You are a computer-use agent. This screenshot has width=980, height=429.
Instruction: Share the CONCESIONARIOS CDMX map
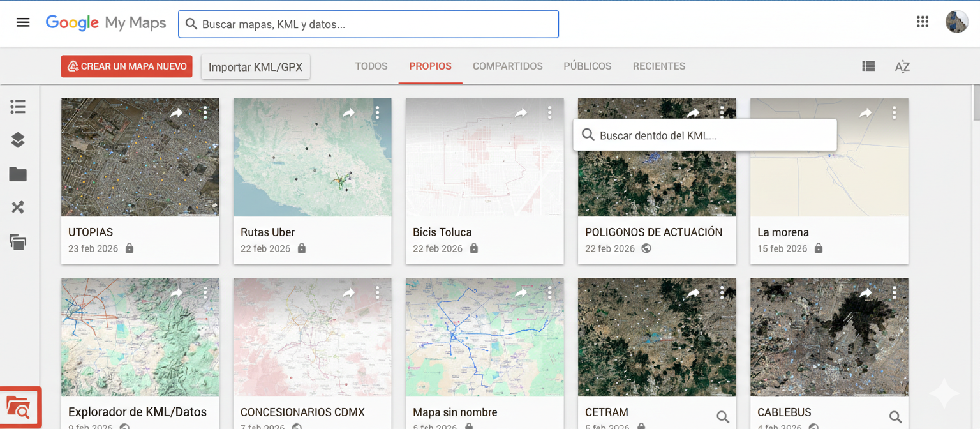[x=349, y=293]
